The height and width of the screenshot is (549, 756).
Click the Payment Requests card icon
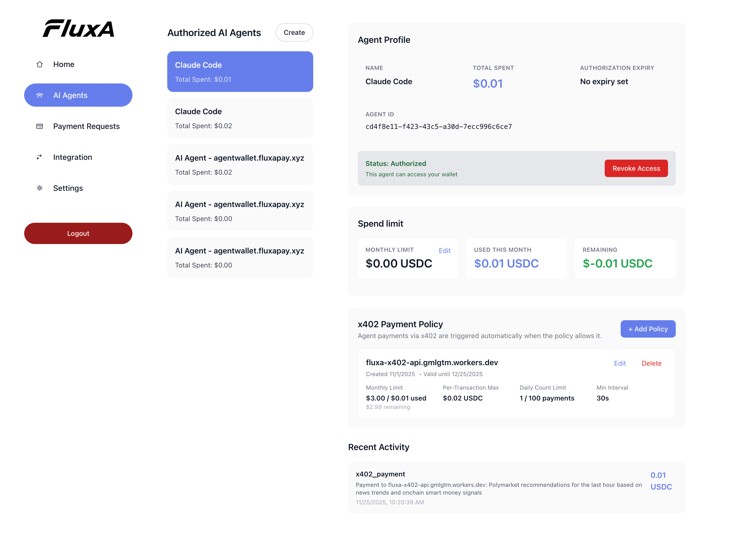tap(40, 126)
